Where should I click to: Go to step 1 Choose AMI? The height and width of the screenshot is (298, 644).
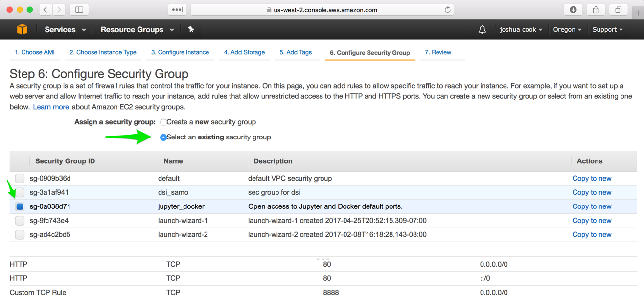pyautogui.click(x=35, y=52)
